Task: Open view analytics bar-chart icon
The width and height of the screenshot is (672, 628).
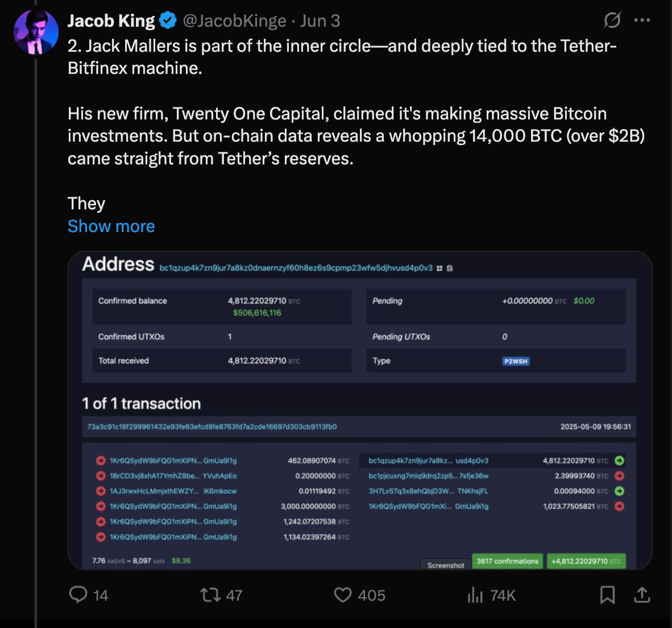Action: [x=475, y=595]
